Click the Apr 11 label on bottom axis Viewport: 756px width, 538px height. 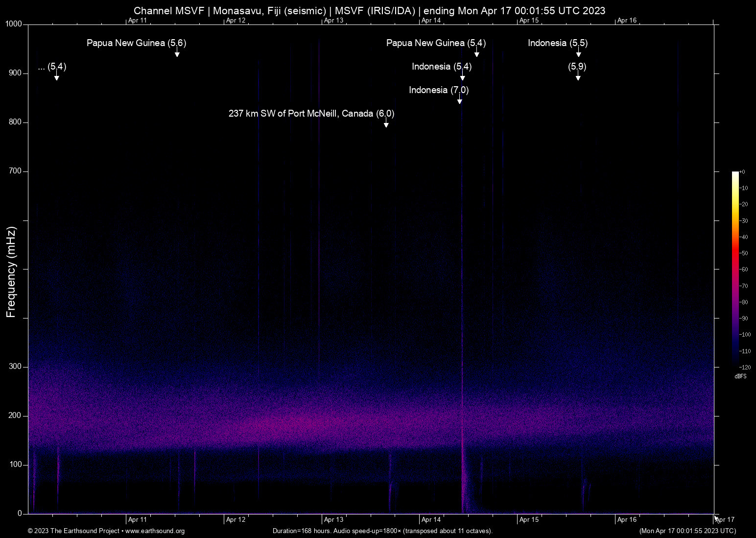point(138,519)
